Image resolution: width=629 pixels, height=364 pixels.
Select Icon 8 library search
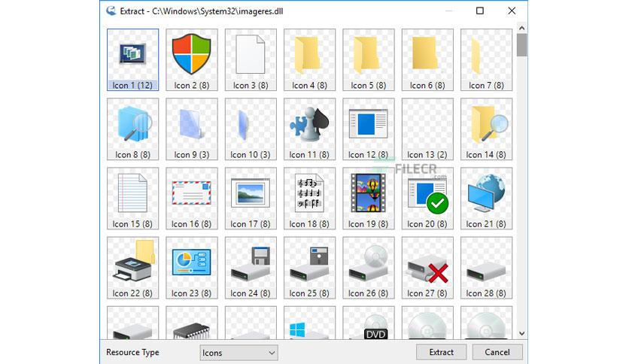pos(132,129)
